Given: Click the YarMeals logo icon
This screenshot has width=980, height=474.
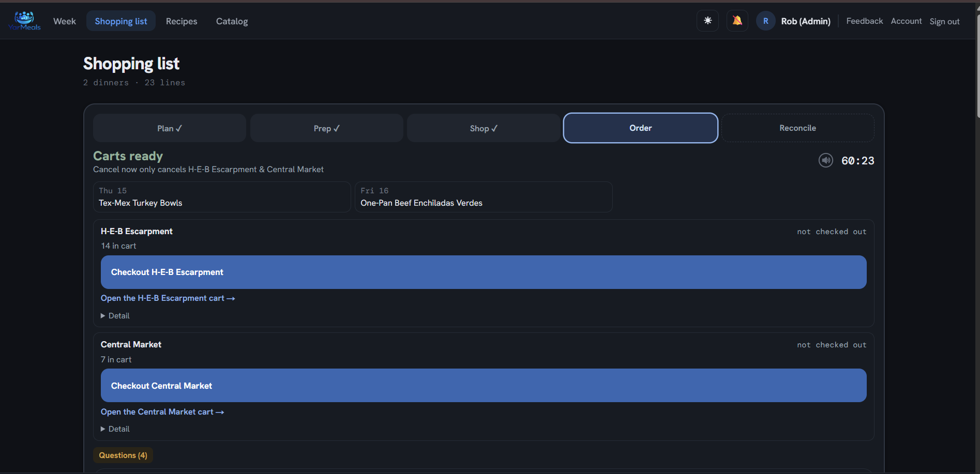Looking at the screenshot, I should coord(24,21).
